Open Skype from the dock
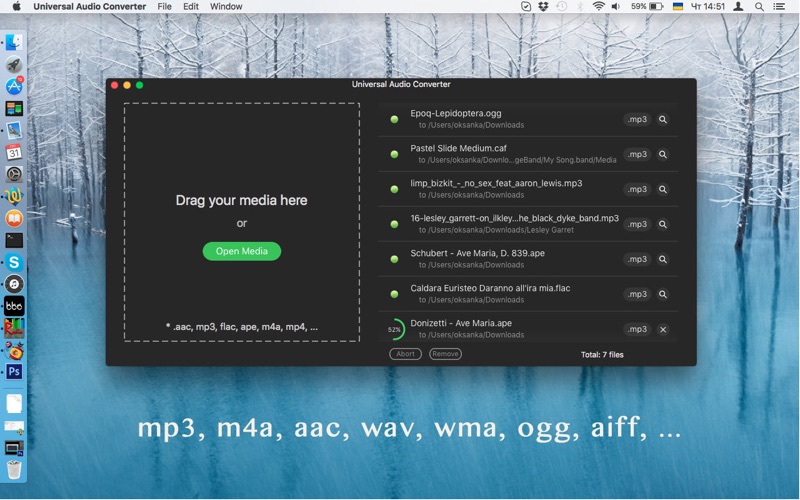 coord(14,262)
